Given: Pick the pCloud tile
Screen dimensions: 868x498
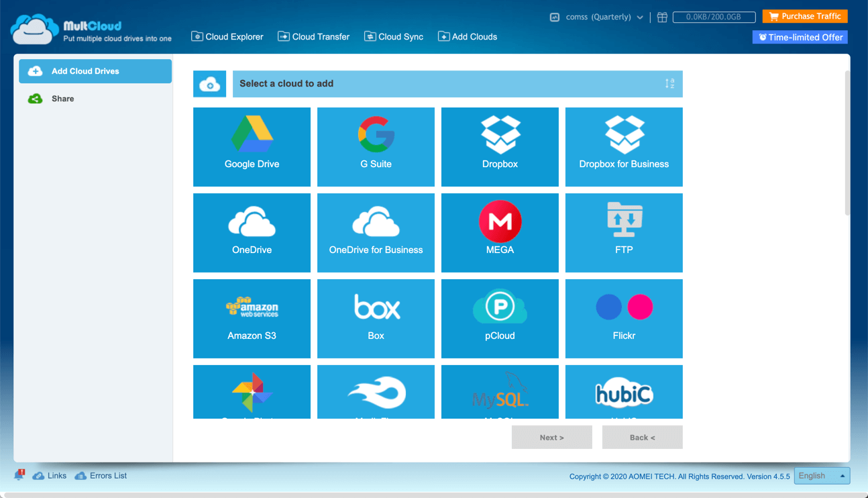Looking at the screenshot, I should (x=500, y=319).
